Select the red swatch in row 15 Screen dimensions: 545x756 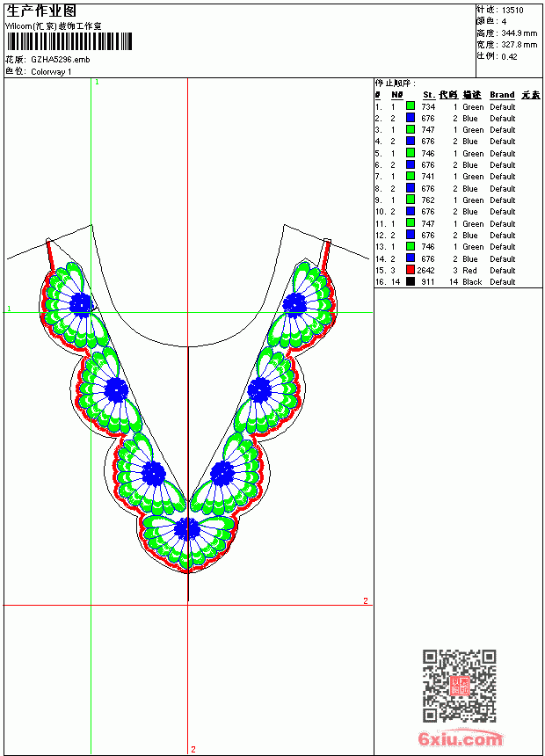click(x=411, y=270)
